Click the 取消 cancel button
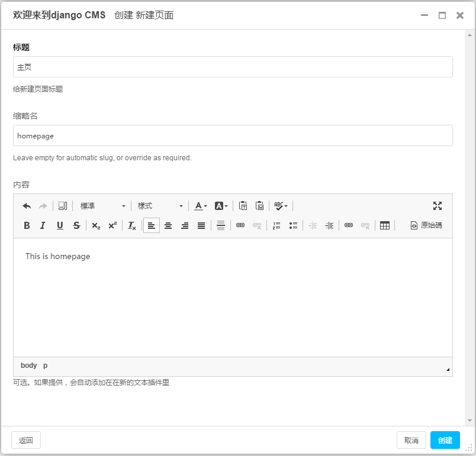Image resolution: width=476 pixels, height=456 pixels. pos(411,440)
